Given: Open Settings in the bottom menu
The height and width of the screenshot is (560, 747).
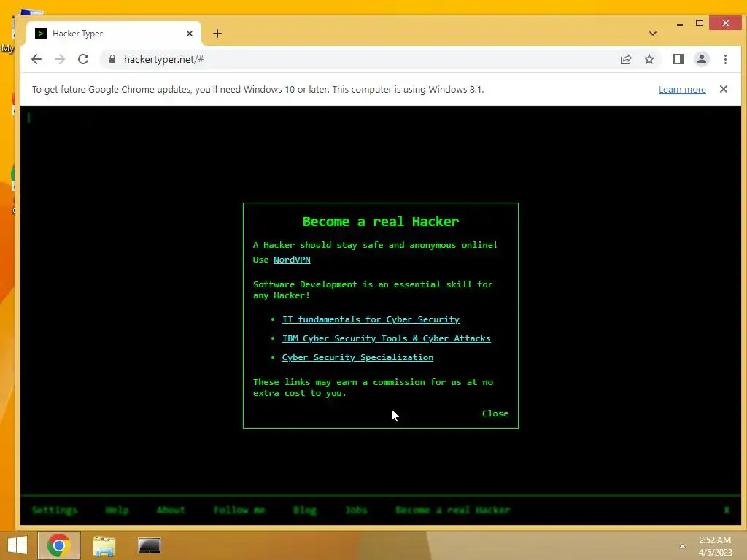Looking at the screenshot, I should click(55, 510).
